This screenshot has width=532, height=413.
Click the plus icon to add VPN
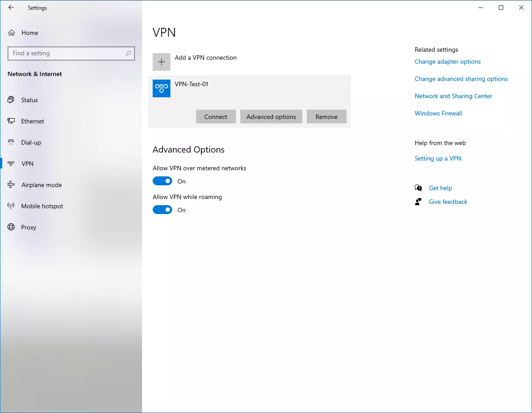pyautogui.click(x=162, y=62)
